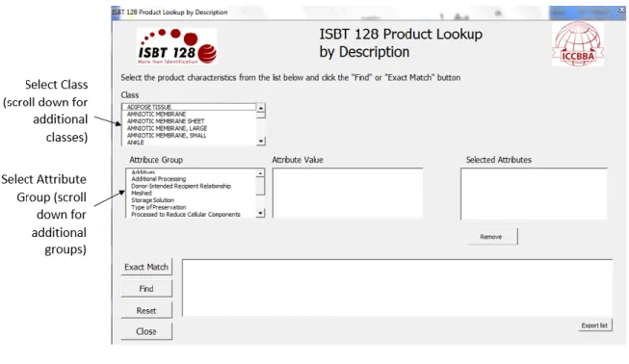Screen dimensions: 629x364
Task: Click the search results list area
Action: tap(397, 288)
